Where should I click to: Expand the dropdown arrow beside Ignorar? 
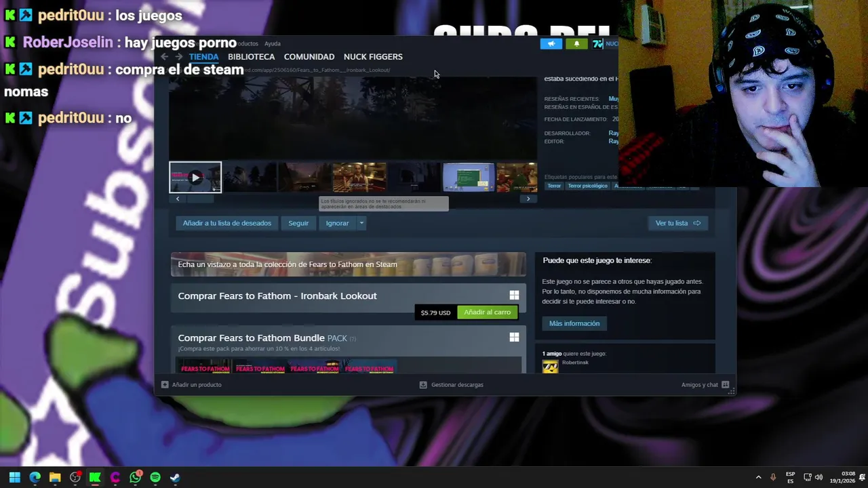pyautogui.click(x=361, y=223)
